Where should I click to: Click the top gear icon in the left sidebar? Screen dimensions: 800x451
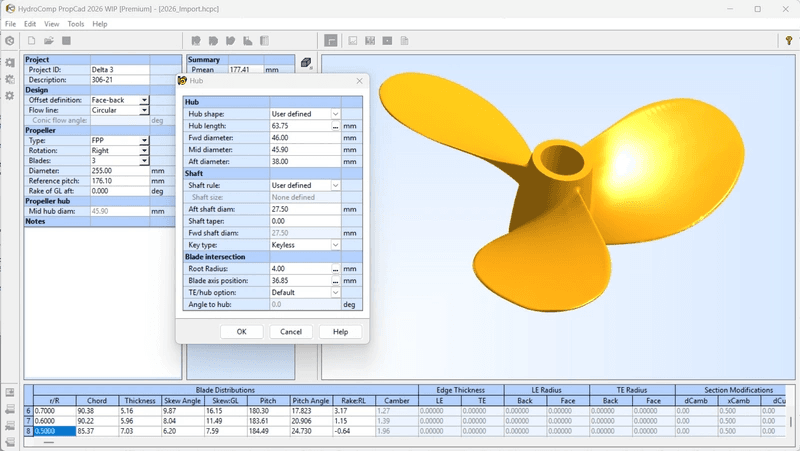[10, 63]
